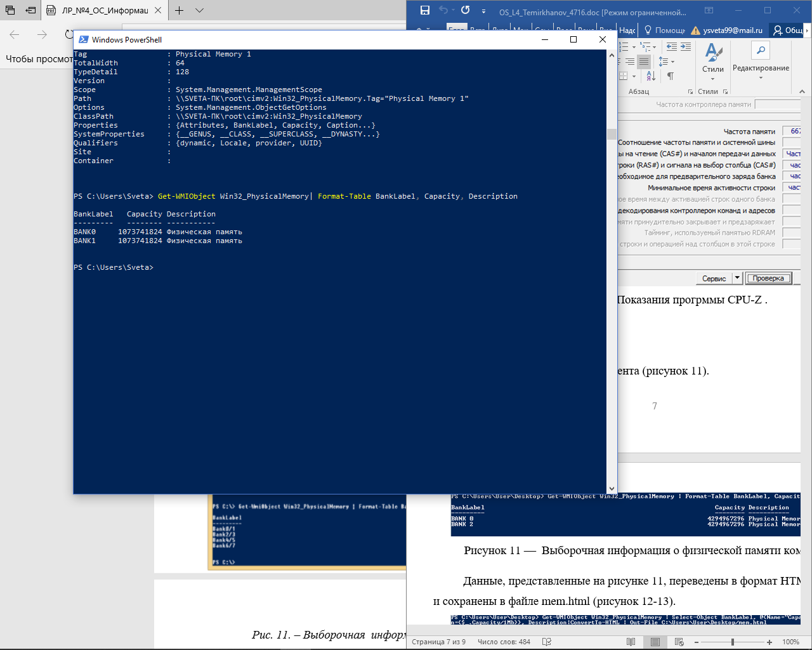
Task: Switch to Read Mode view
Action: tap(631, 642)
